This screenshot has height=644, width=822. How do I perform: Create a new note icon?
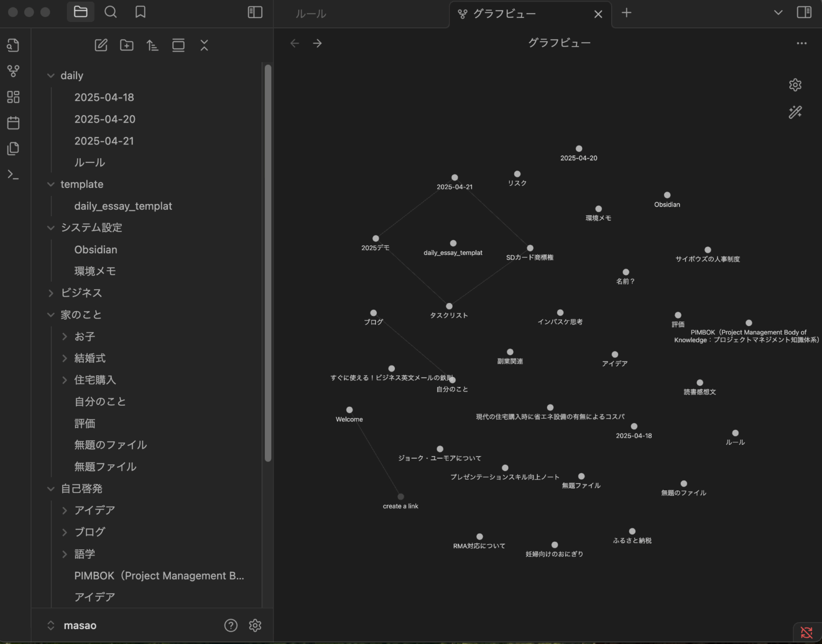101,46
